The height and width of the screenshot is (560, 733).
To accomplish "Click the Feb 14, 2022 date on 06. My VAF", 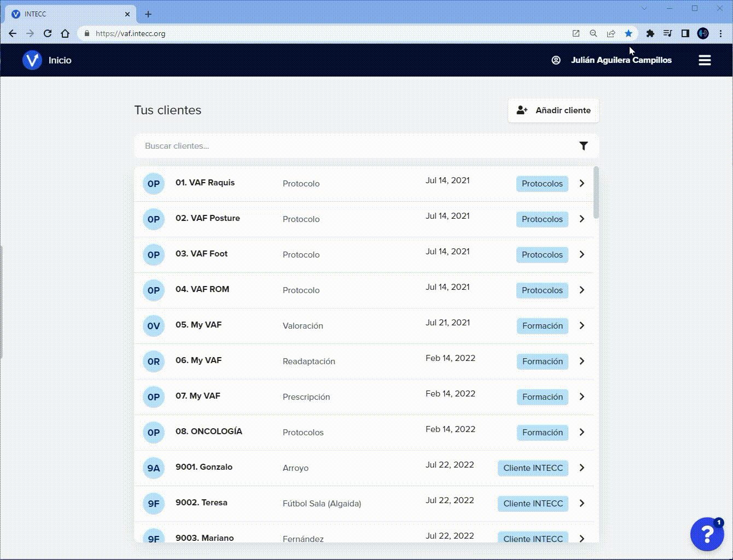I will pos(450,358).
